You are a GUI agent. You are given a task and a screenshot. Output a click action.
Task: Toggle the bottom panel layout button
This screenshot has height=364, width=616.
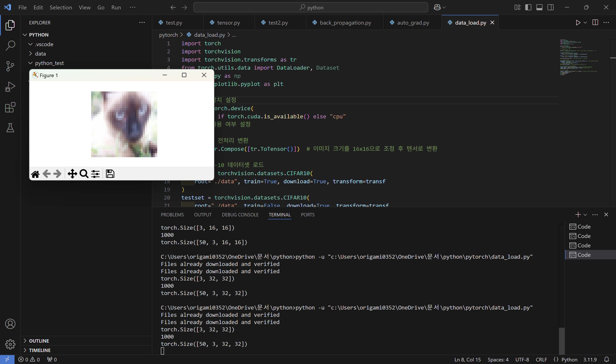(x=539, y=7)
